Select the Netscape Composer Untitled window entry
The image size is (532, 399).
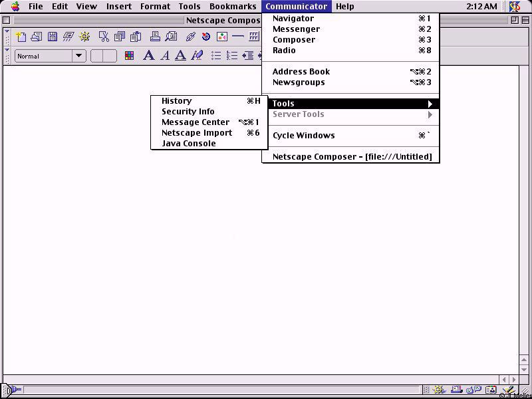(x=351, y=157)
